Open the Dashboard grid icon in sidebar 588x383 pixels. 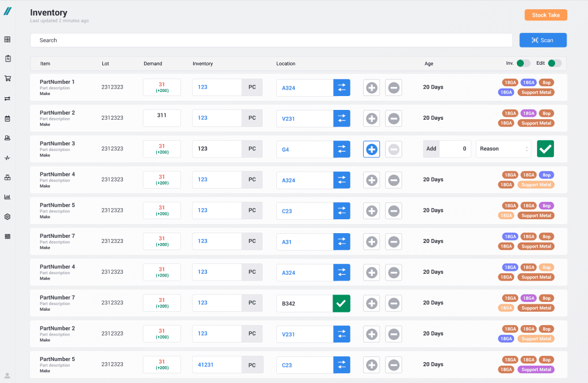tap(7, 39)
